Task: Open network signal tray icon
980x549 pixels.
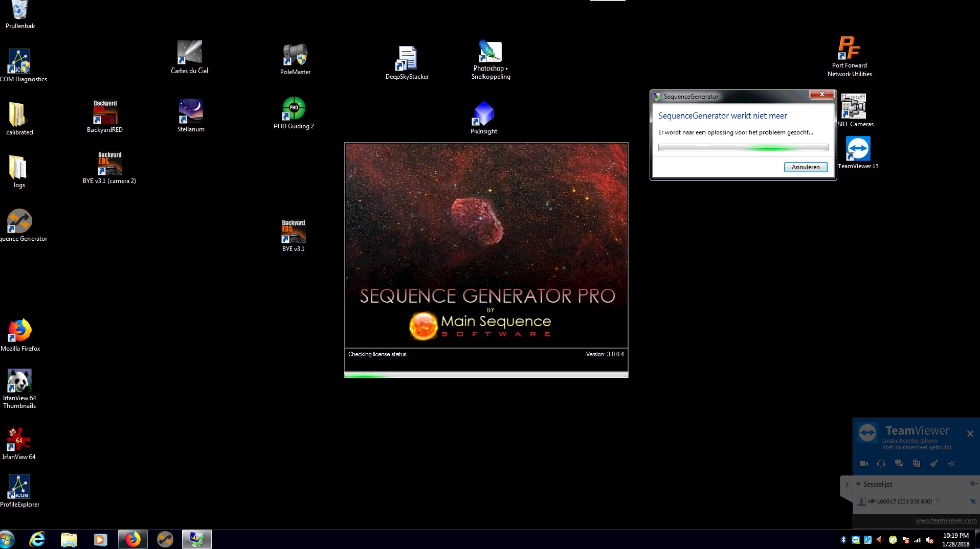Action: pos(918,540)
